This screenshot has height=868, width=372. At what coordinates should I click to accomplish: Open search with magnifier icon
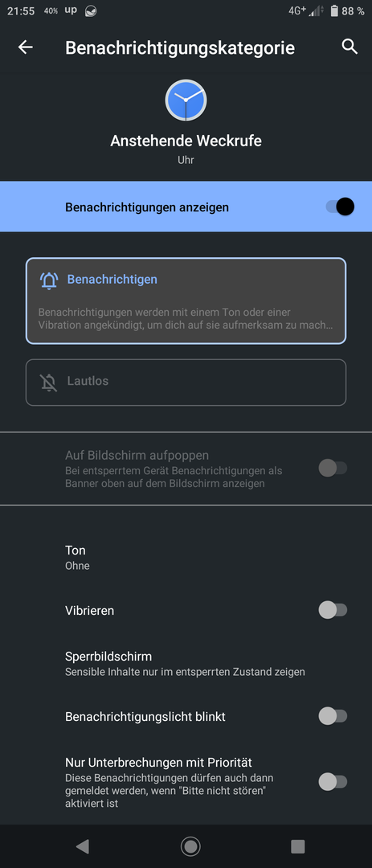click(350, 47)
